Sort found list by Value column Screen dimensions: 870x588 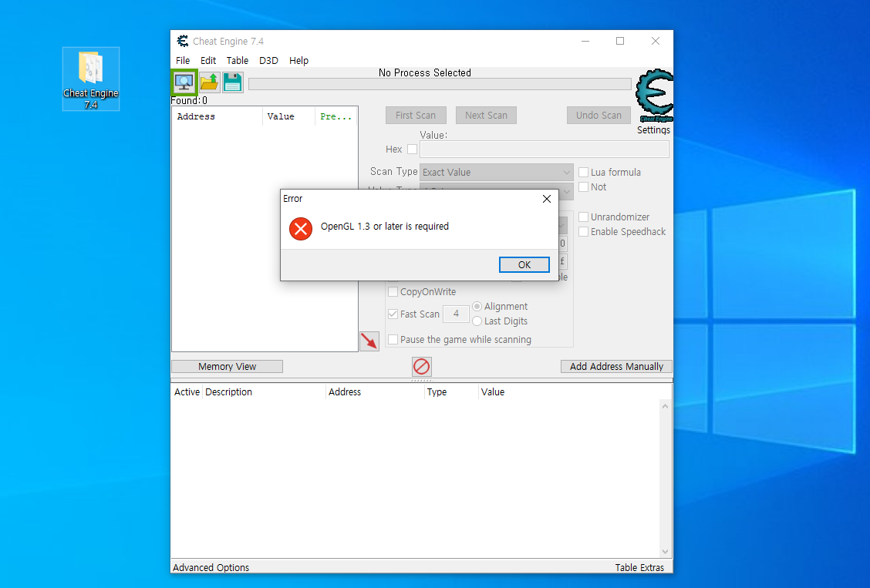click(x=288, y=116)
